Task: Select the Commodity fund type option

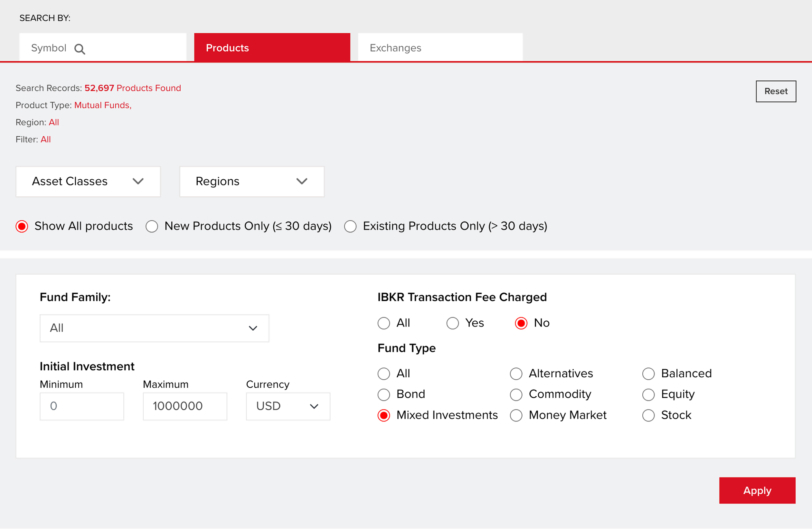Action: tap(516, 394)
